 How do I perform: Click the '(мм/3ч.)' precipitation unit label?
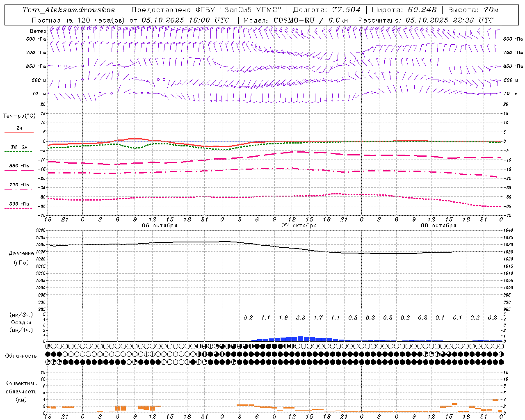click(21, 315)
